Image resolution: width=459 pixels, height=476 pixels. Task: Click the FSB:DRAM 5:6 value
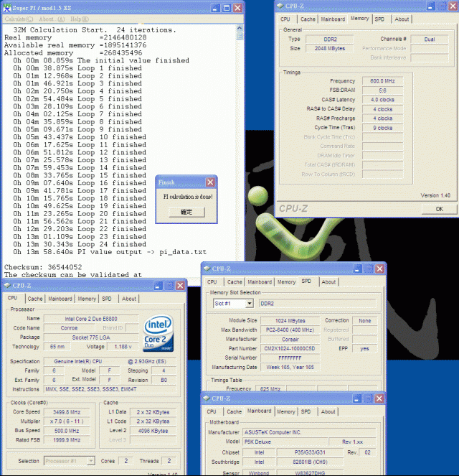pos(382,90)
